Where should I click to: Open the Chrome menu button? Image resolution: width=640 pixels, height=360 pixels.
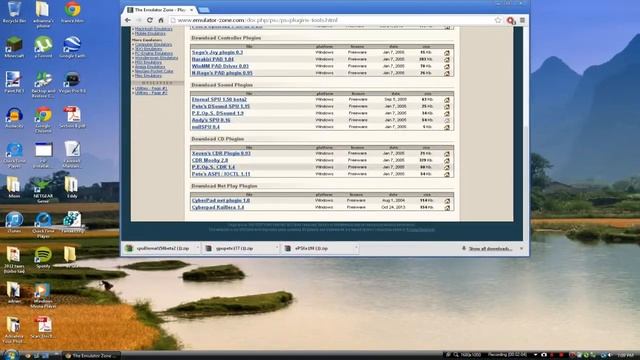[x=522, y=20]
